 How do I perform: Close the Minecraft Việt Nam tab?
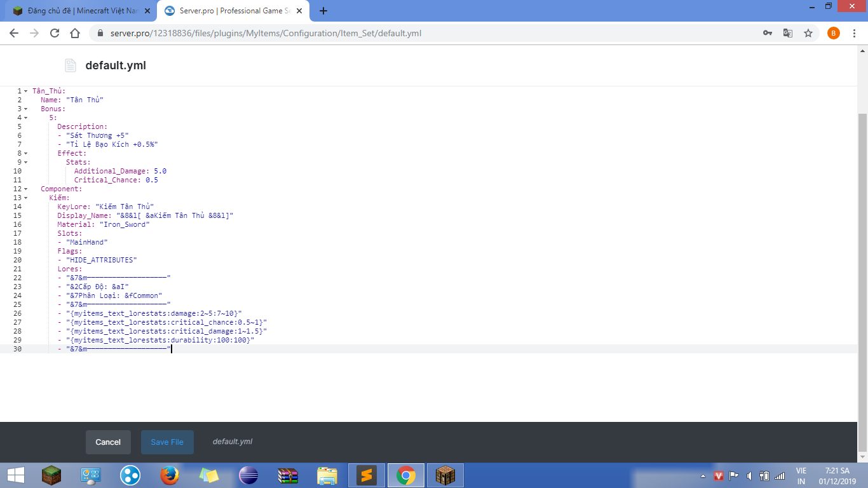click(x=147, y=11)
